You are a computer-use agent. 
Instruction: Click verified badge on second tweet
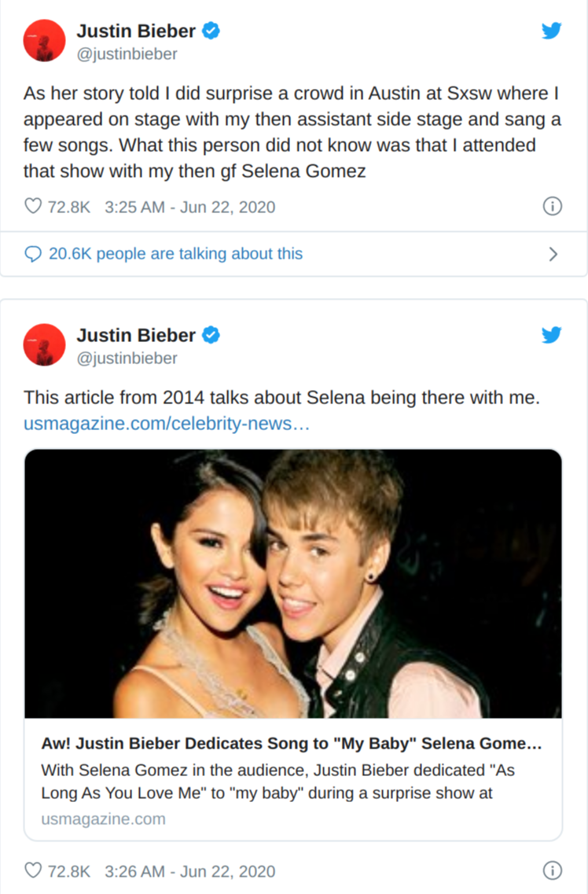pyautogui.click(x=211, y=335)
